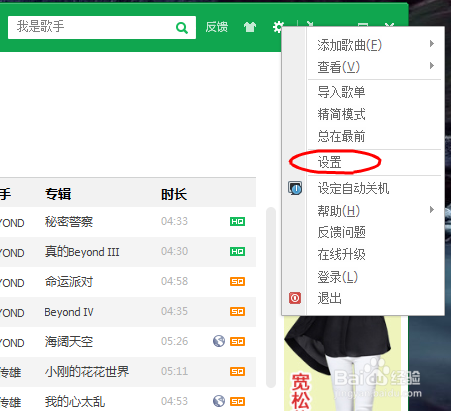Screen dimensions: 451x411
Task: Select album 真的Beyond III in the list
Action: click(x=82, y=252)
